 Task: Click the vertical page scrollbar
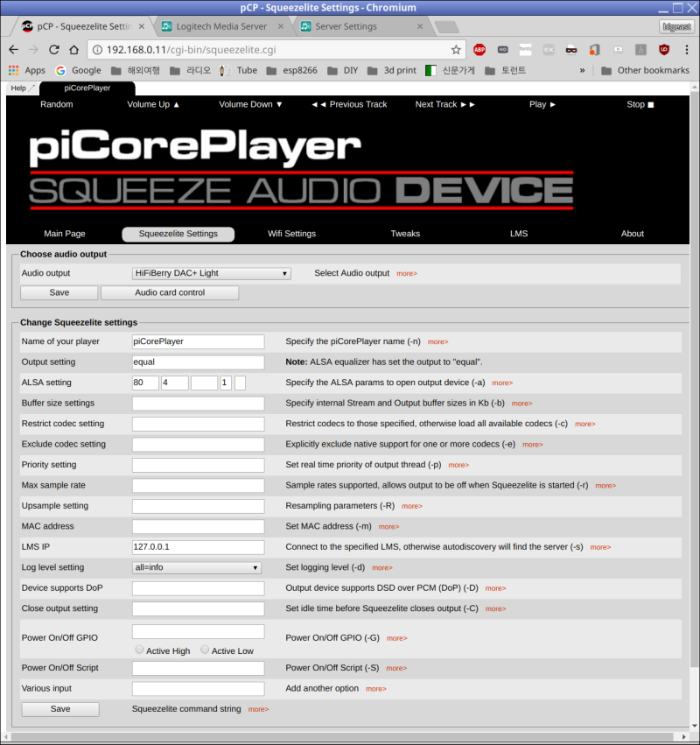click(694, 380)
